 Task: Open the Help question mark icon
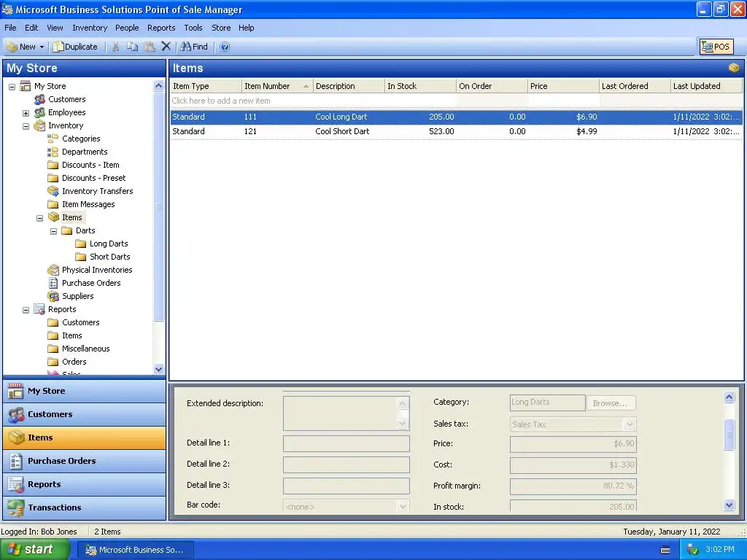(225, 47)
